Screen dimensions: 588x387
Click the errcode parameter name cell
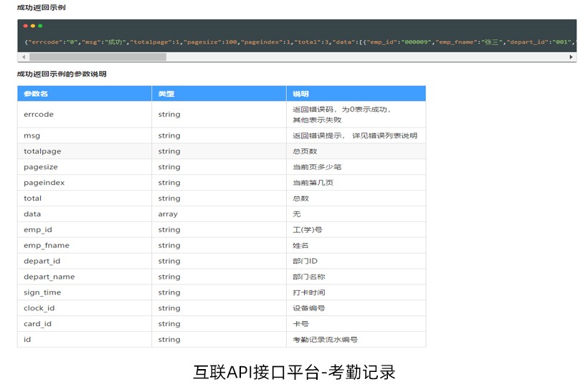tap(39, 115)
